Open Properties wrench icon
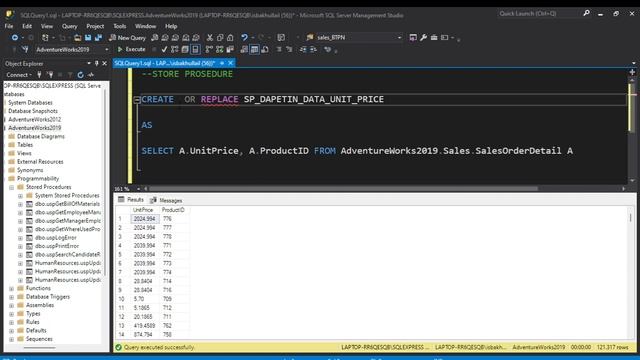Image resolution: width=640 pixels, height=360 pixels. 423,38
